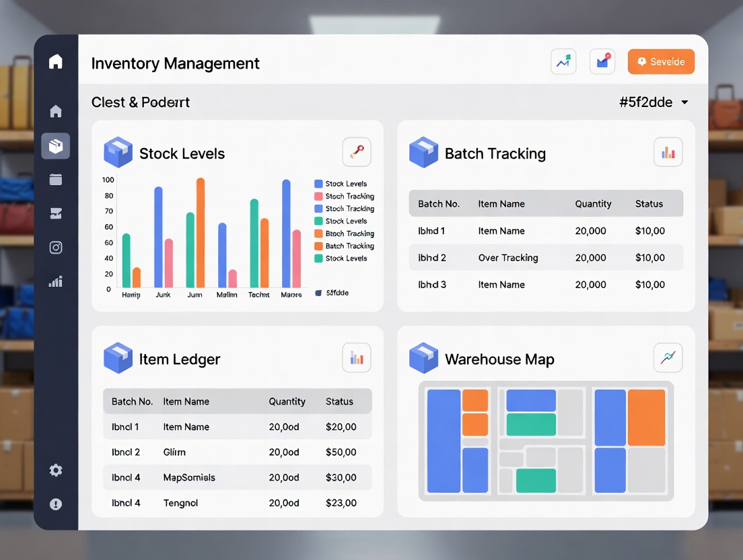Open Settings gear in the sidebar
743x560 pixels.
coord(56,470)
